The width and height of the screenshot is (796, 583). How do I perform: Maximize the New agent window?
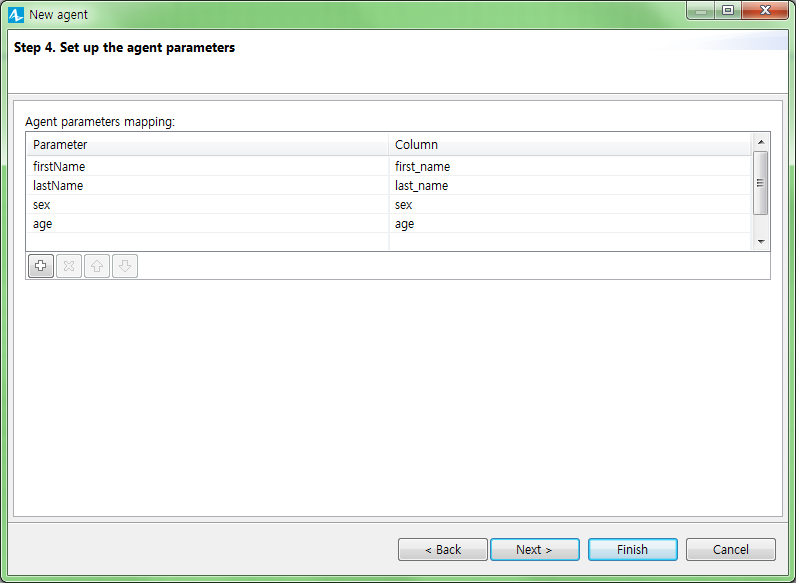click(x=728, y=10)
